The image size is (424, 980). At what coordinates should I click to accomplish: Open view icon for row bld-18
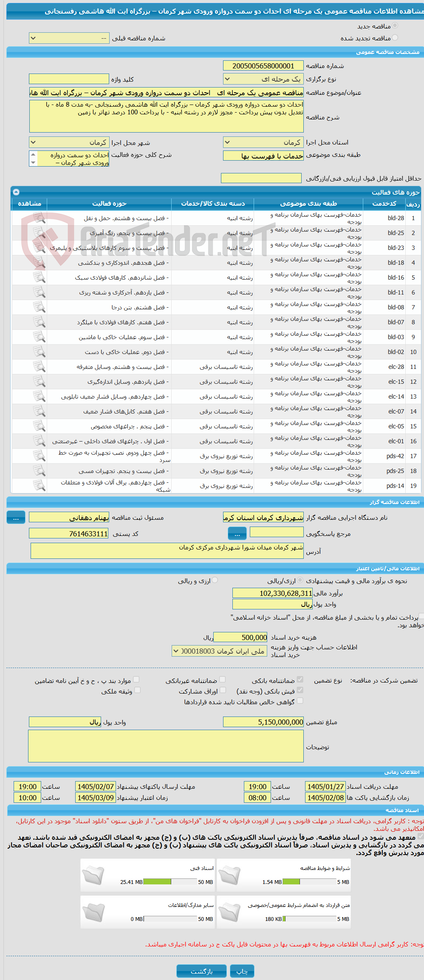39,263
